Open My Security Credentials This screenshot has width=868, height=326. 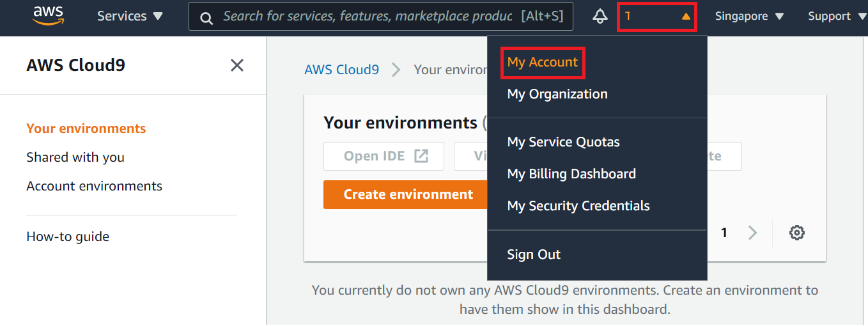pos(578,206)
